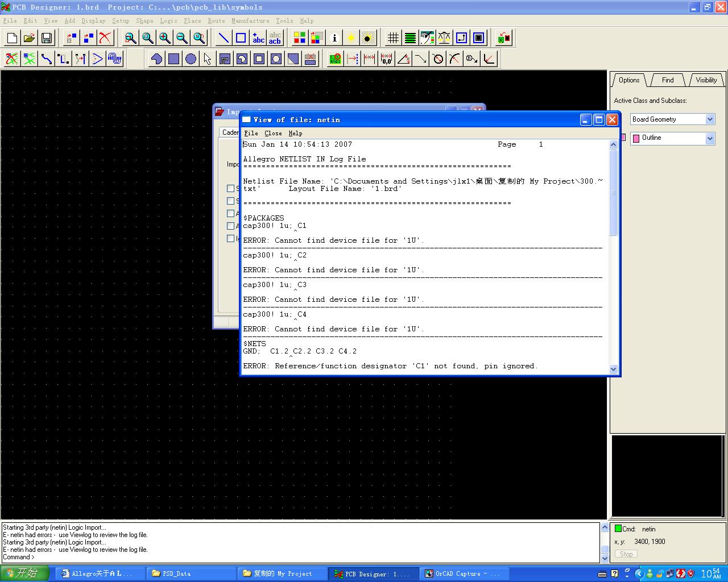Click the Show Element info icon
The image size is (728, 582).
click(334, 38)
